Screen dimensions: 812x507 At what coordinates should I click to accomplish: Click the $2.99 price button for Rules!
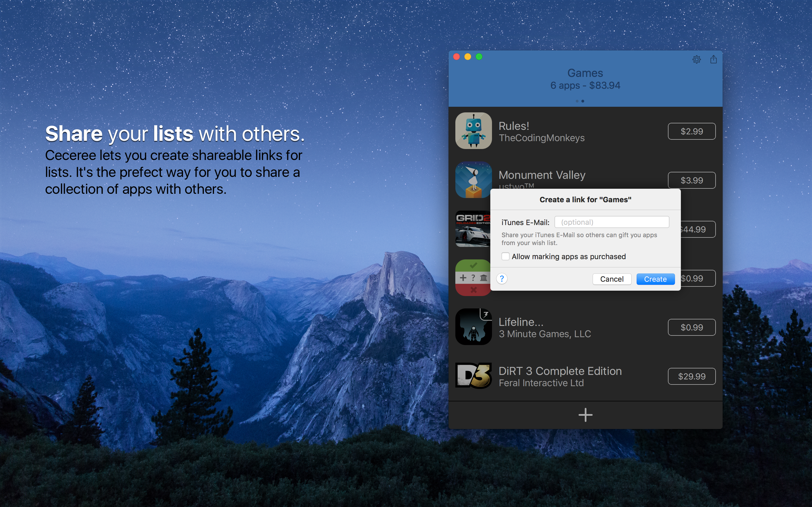coord(691,131)
